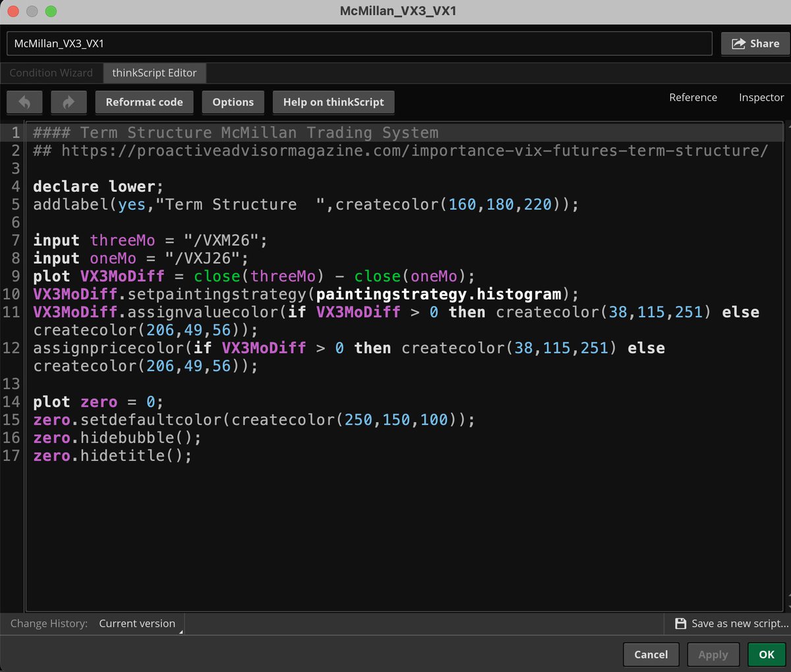The height and width of the screenshot is (672, 791).
Task: Click the 'zero.hidebubble();' line
Action: pyautogui.click(x=117, y=438)
